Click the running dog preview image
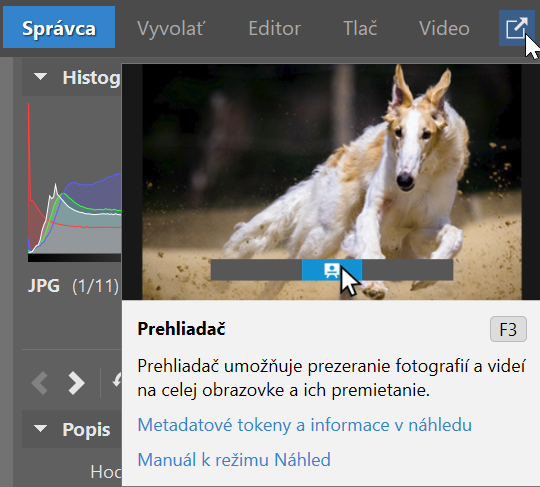This screenshot has height=487, width=540. [x=332, y=182]
